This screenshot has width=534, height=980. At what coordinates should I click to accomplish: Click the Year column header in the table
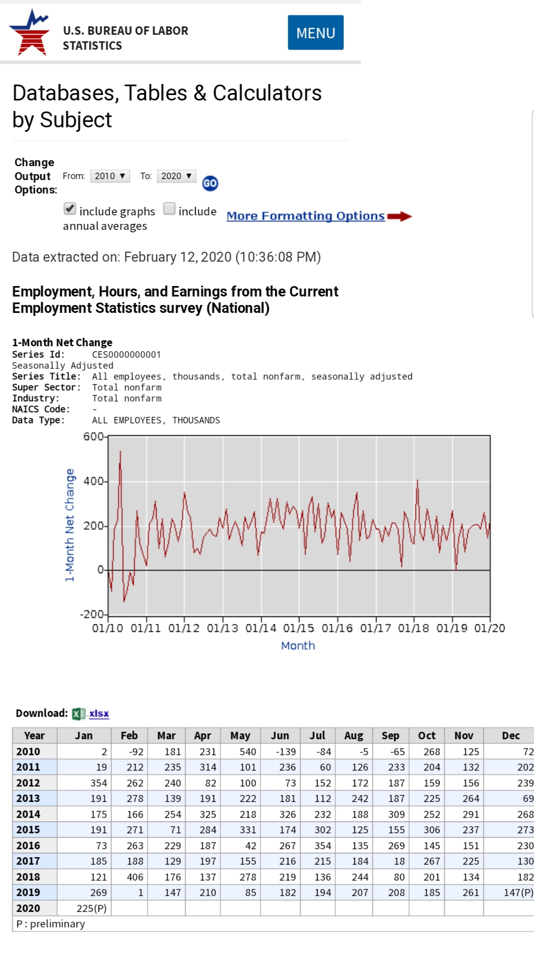coord(34,736)
